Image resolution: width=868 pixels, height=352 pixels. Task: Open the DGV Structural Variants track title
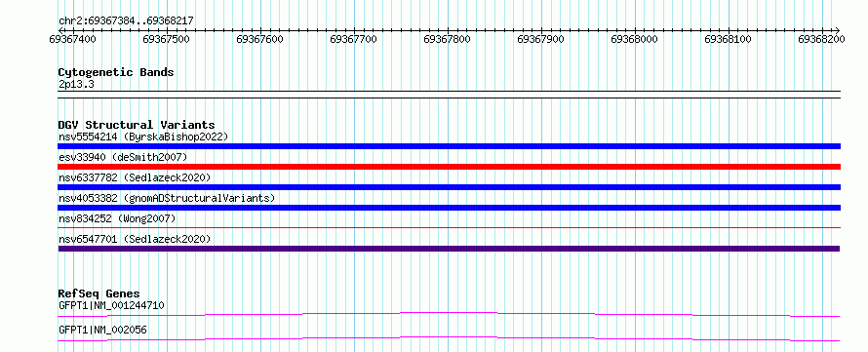[137, 125]
